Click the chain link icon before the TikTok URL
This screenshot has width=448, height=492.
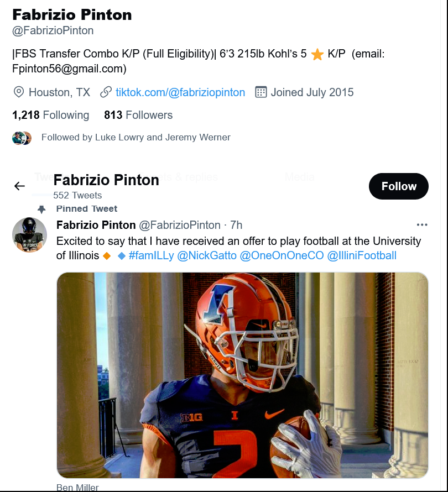[106, 92]
